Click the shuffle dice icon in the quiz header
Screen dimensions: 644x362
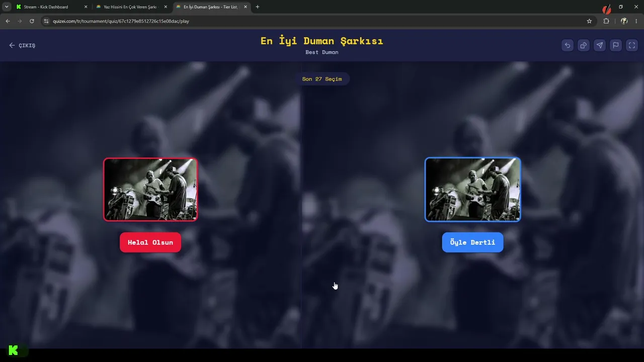(584, 45)
